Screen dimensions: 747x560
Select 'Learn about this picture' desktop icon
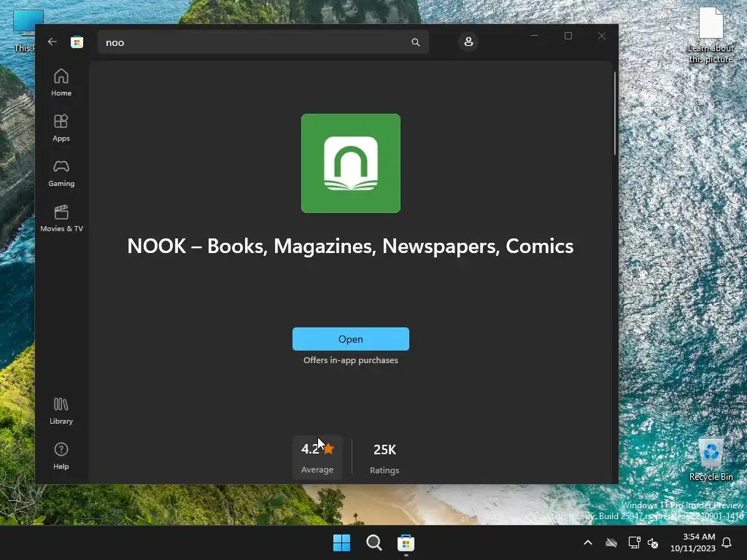click(x=711, y=35)
